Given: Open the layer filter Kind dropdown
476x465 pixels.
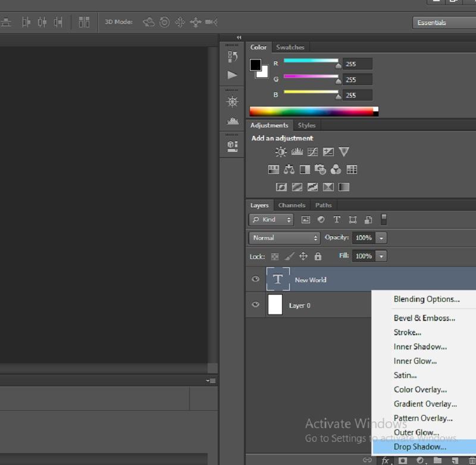Looking at the screenshot, I should (x=271, y=220).
